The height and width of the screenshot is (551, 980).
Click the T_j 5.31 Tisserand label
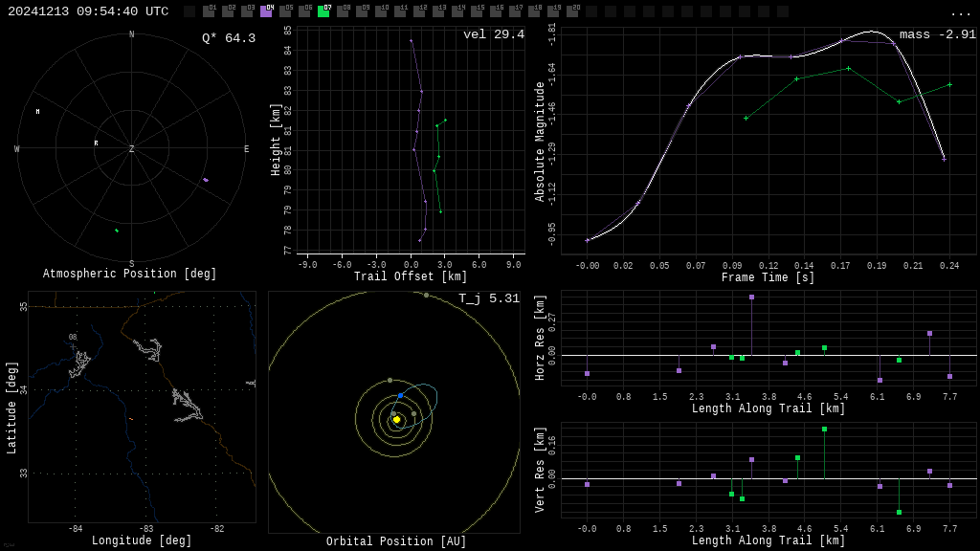pos(488,298)
